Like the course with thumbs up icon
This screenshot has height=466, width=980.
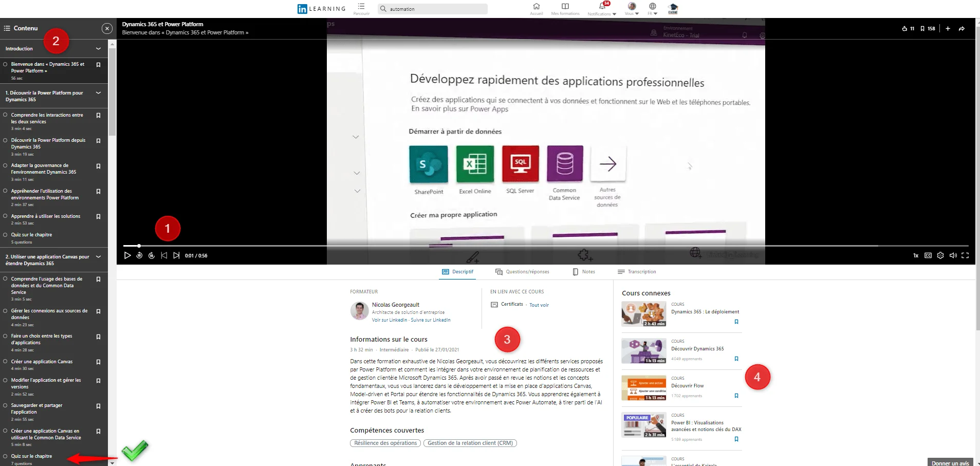[904, 29]
